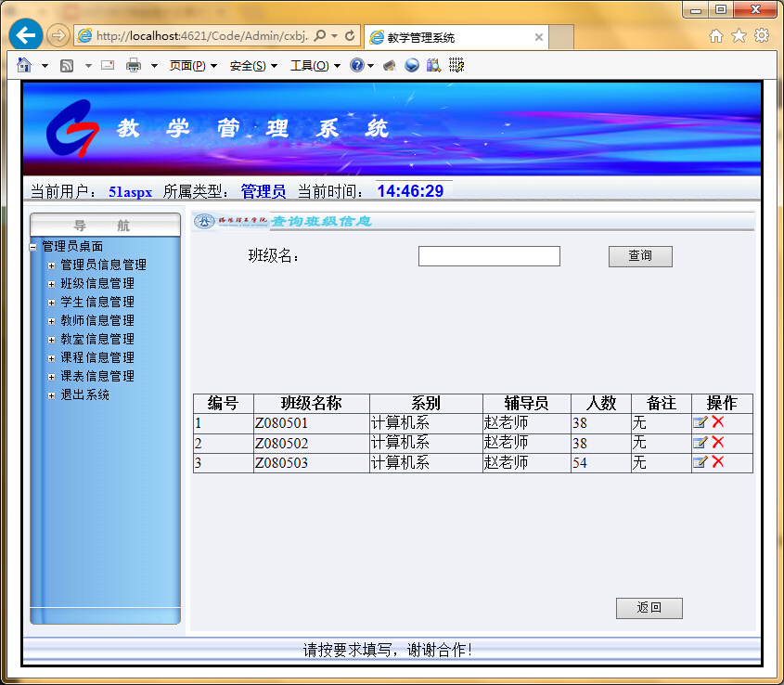
Task: Focus the 班级名 input field
Action: point(489,256)
